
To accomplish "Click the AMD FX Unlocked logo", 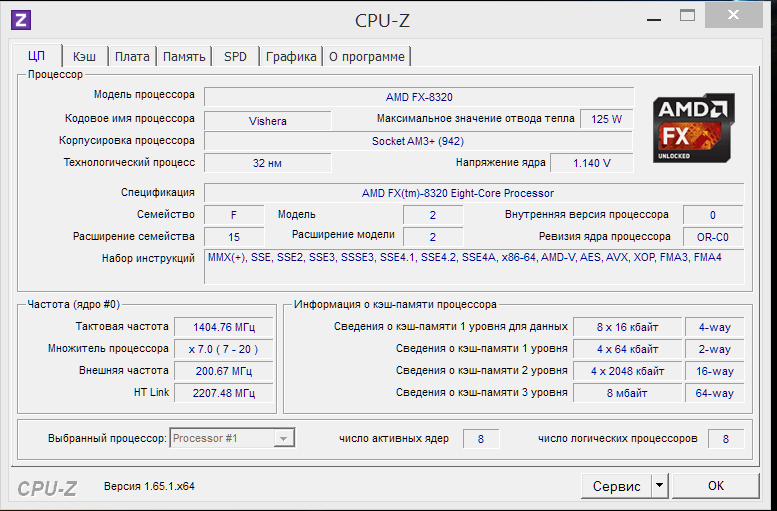I will [693, 128].
